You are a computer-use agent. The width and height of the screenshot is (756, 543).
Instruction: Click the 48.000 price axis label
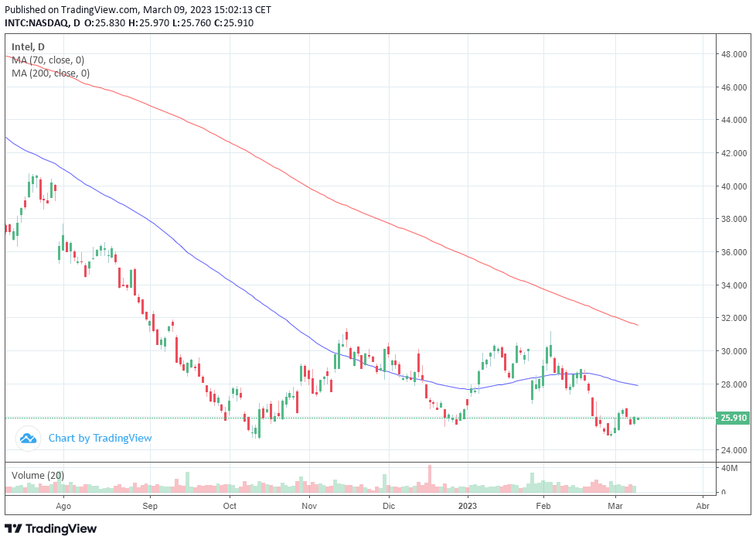coord(734,55)
